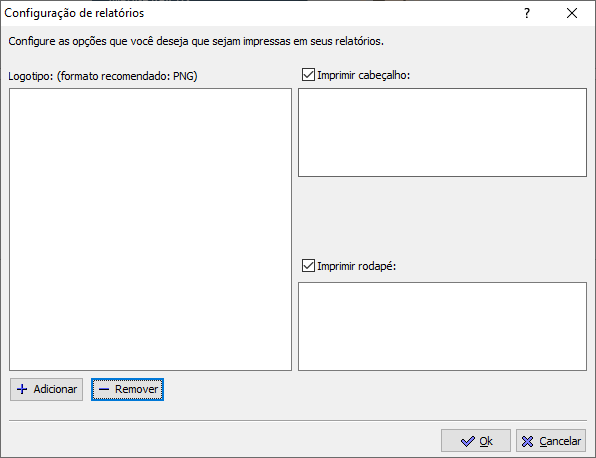
Task: Close the Configuração de relatórios dialog
Action: [572, 13]
